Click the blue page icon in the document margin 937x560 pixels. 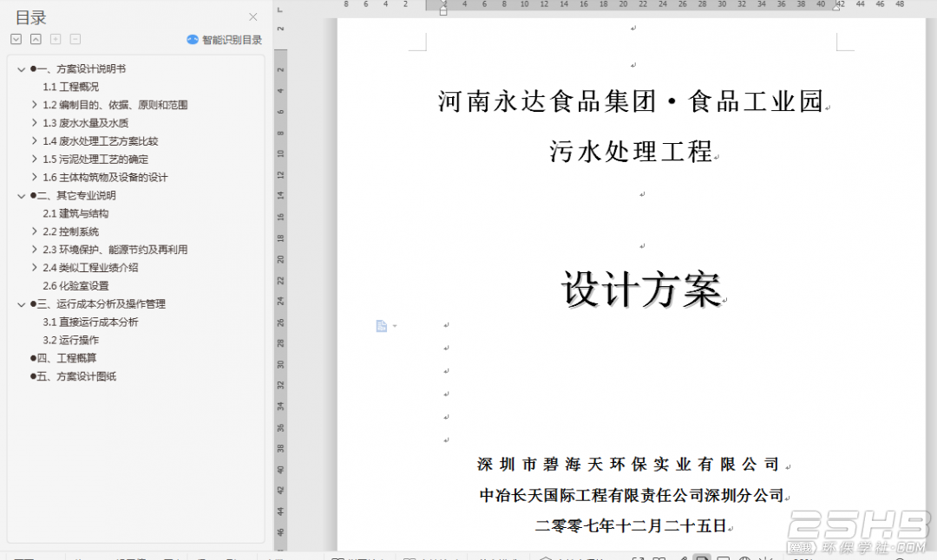coord(381,326)
